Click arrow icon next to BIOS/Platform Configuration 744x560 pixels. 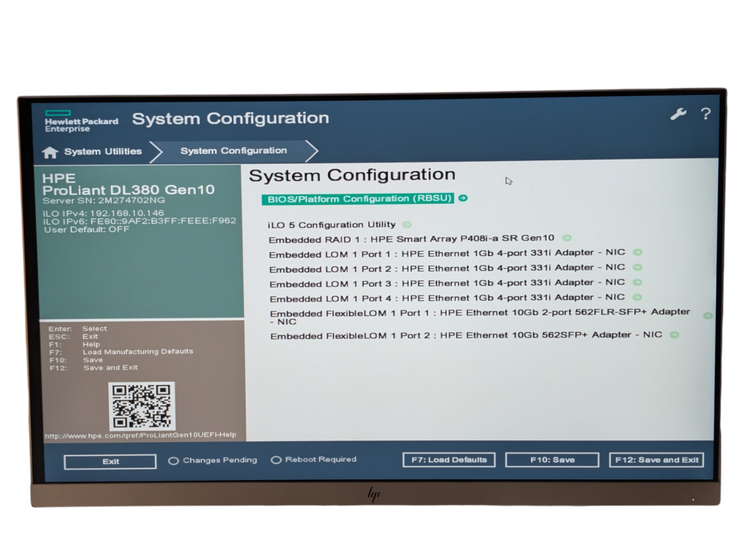(463, 198)
